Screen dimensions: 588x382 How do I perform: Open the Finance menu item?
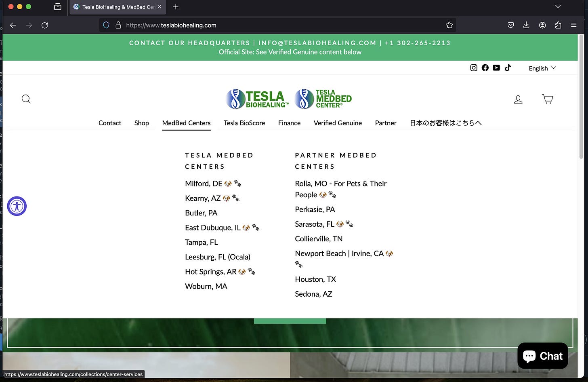coord(289,123)
